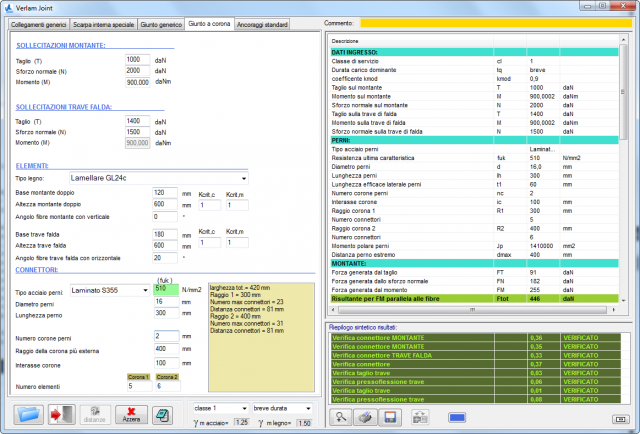The height and width of the screenshot is (434, 640).
Task: Click the blue color swatch
Action: (x=456, y=417)
